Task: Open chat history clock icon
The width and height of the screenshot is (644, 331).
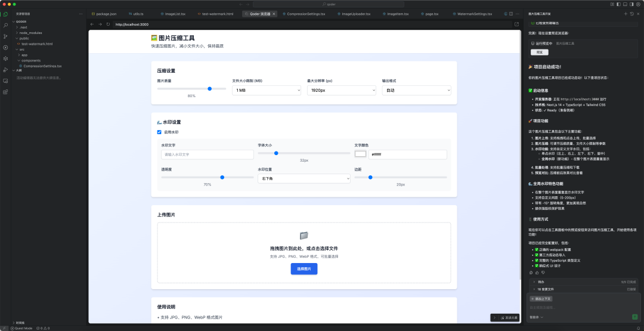Action: 631,14
